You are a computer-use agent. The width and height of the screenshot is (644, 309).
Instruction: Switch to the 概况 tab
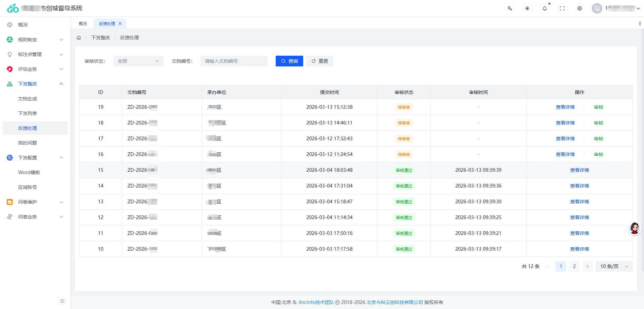coord(83,23)
